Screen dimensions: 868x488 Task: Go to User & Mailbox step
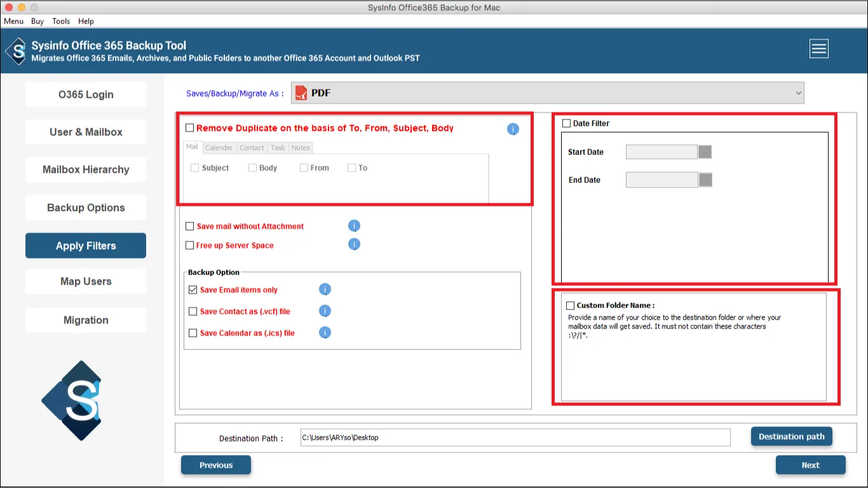tap(86, 132)
